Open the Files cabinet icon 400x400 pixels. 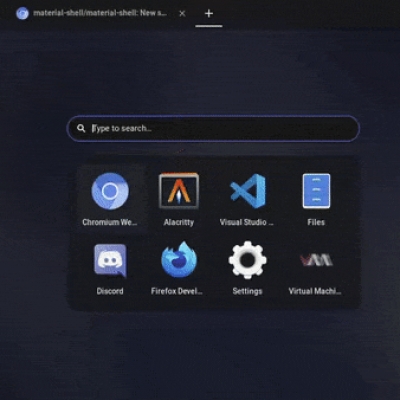[x=316, y=191]
